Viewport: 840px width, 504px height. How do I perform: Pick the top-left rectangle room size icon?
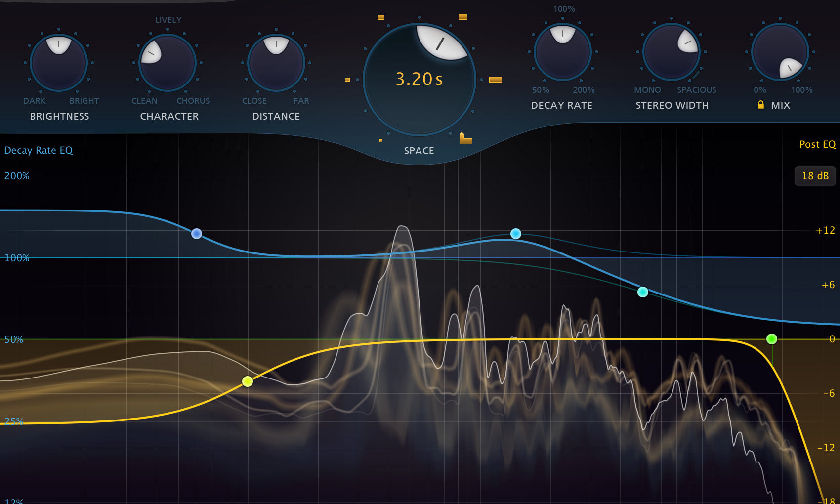tap(381, 17)
